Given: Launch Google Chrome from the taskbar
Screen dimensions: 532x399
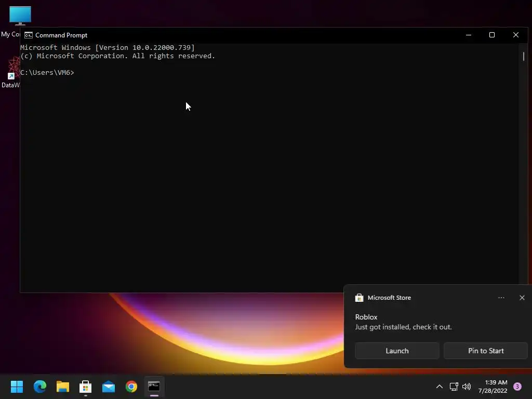Looking at the screenshot, I should click(131, 387).
